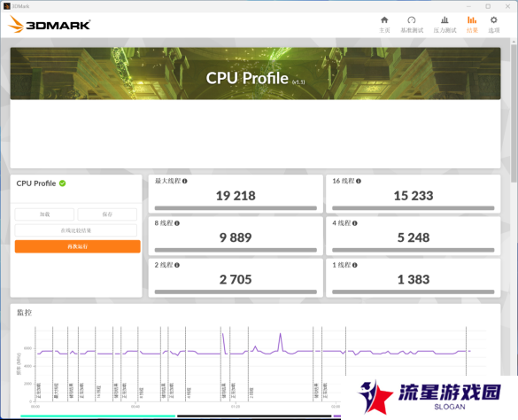This screenshot has width=518, height=420.
Task: Click the 1 thread score 1 383
Action: point(414,279)
